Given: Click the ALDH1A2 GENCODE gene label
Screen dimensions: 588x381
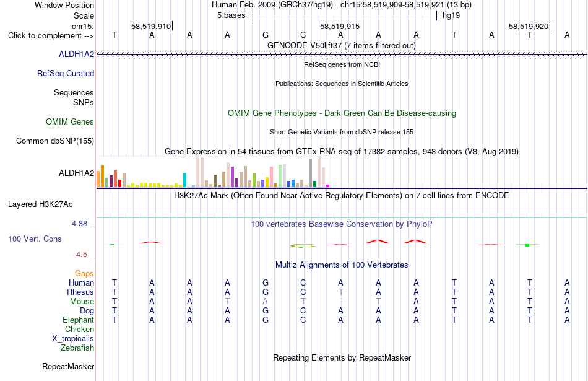Looking at the screenshot, I should (x=77, y=55).
